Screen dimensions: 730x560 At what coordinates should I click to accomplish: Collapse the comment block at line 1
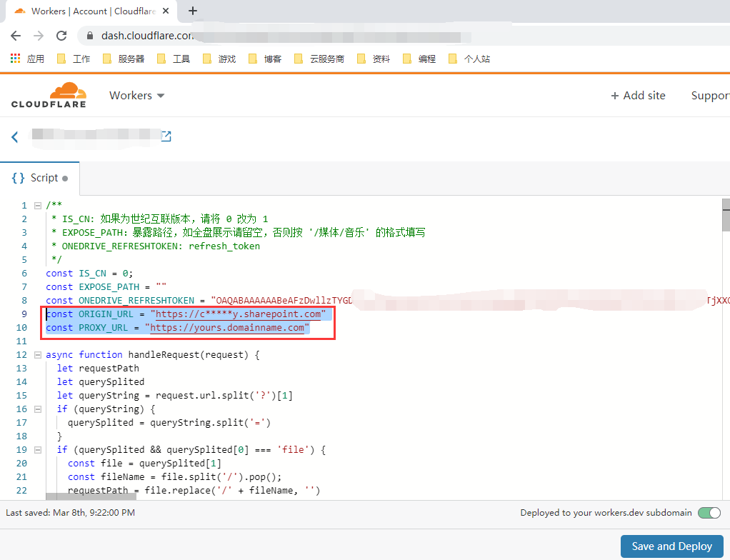pyautogui.click(x=38, y=205)
